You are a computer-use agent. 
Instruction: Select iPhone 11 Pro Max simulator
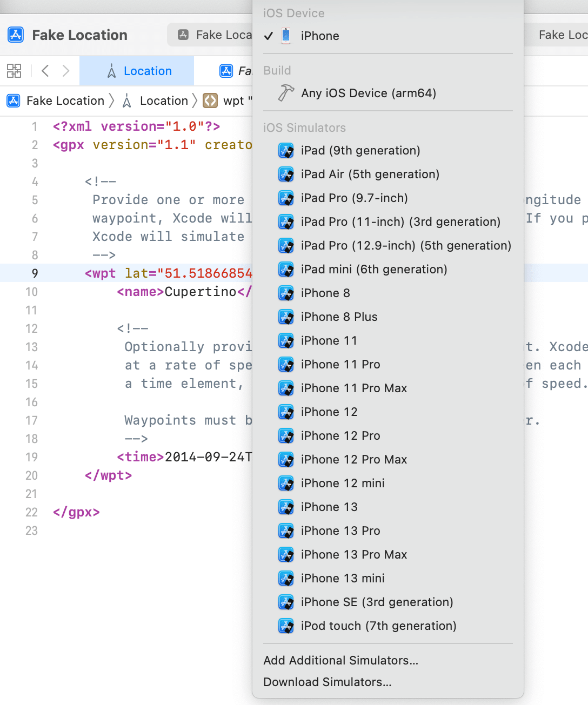pos(388,388)
